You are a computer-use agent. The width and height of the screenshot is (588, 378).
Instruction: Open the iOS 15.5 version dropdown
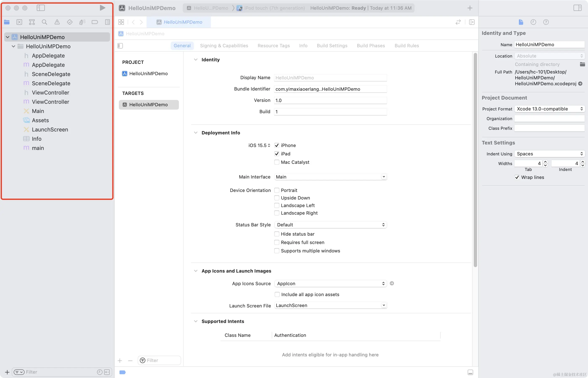tap(259, 145)
